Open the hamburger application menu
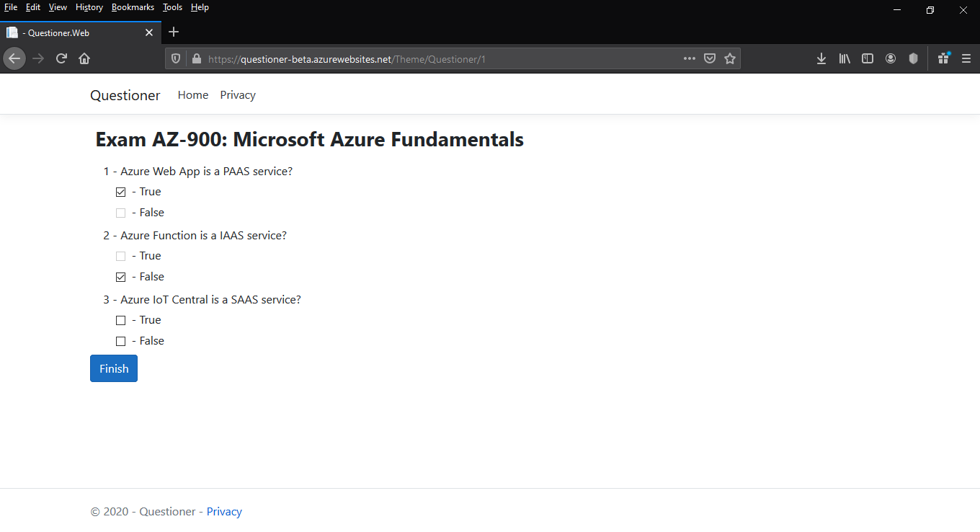Viewport: 980px width, 532px height. (966, 58)
